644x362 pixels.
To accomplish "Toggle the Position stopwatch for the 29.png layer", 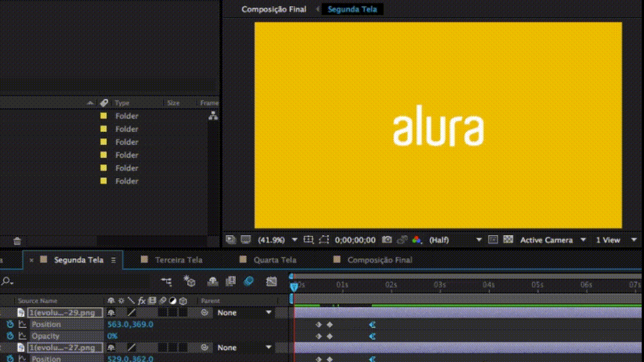I will [x=10, y=324].
